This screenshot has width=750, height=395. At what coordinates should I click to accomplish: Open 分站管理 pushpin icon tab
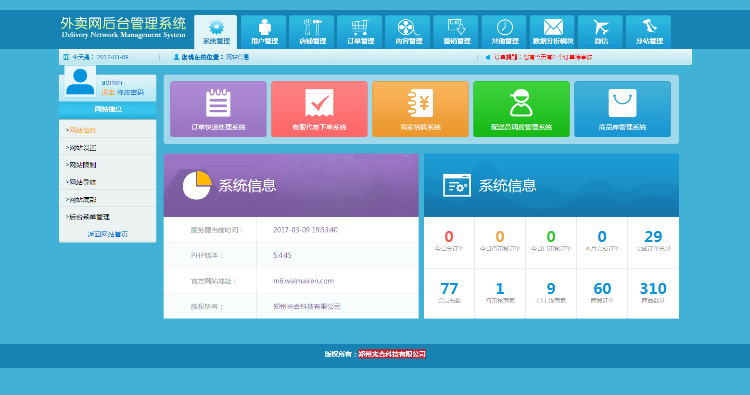[x=649, y=32]
